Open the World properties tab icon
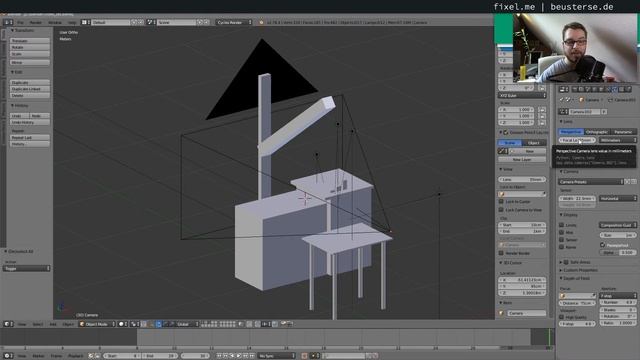The width and height of the screenshot is (640, 360). tap(595, 89)
